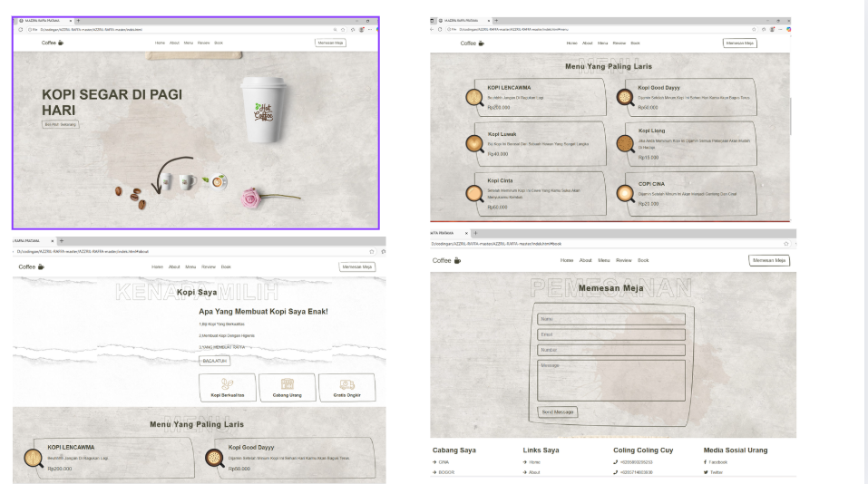The image size is (868, 484).
Task: Focus the Email field in booking form
Action: [610, 334]
